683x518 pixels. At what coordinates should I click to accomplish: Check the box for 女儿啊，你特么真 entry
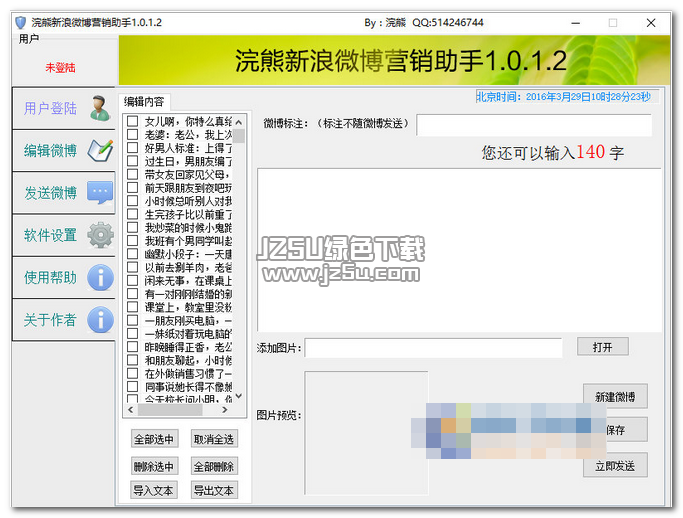click(x=132, y=121)
